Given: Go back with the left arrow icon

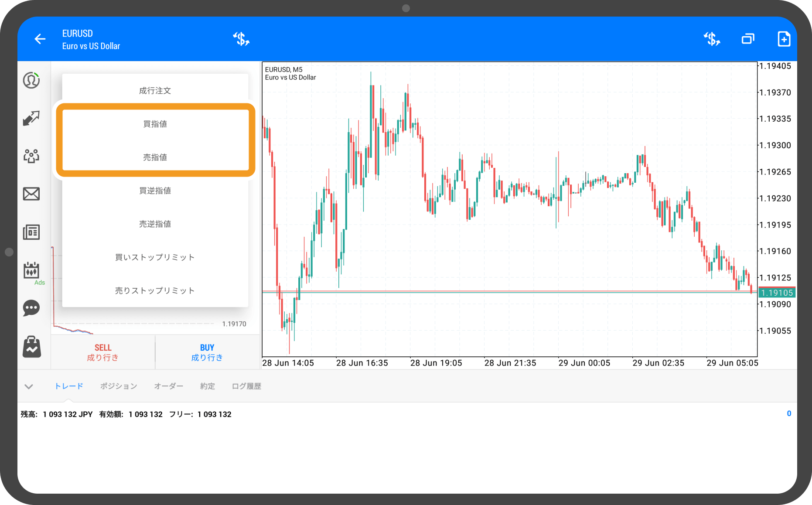Looking at the screenshot, I should (x=40, y=39).
